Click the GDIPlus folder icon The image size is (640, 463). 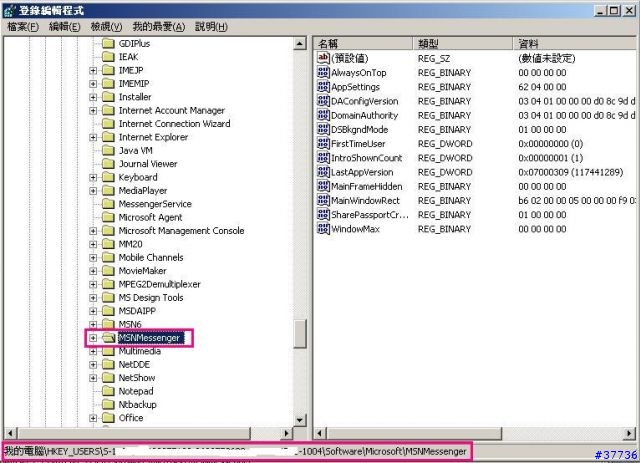pos(108,43)
